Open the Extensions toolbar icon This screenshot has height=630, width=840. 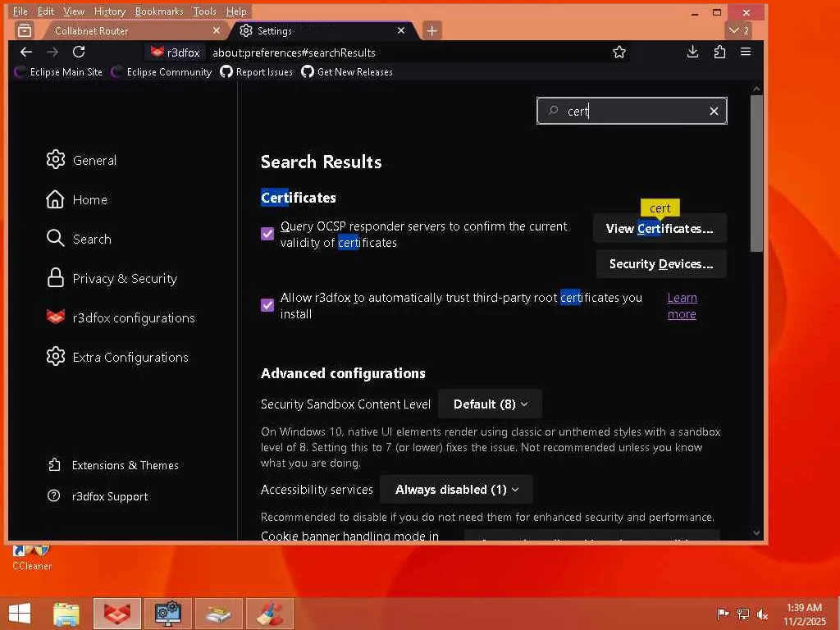coord(719,52)
